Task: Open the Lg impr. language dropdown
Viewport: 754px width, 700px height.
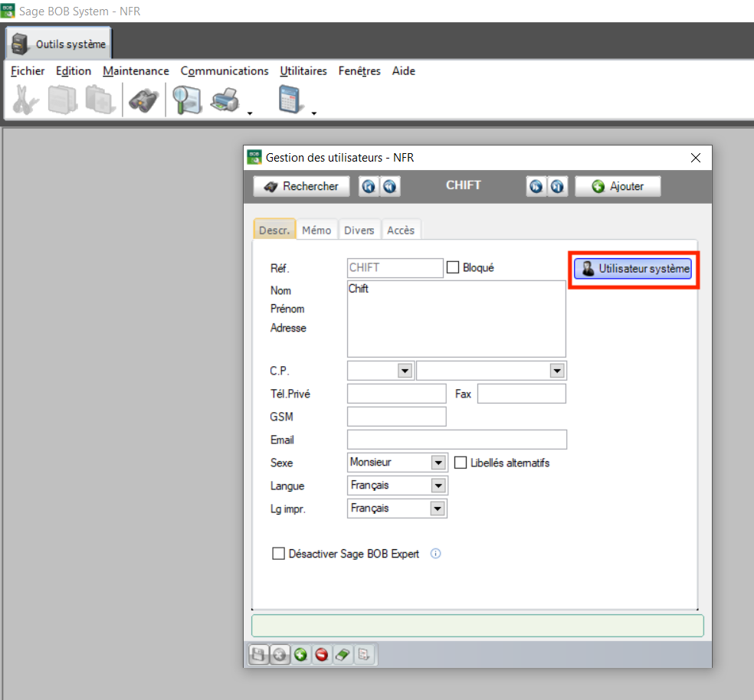Action: pos(438,509)
